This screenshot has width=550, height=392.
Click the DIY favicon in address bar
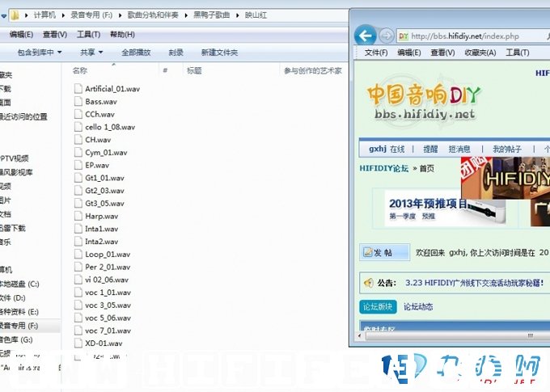coord(404,36)
